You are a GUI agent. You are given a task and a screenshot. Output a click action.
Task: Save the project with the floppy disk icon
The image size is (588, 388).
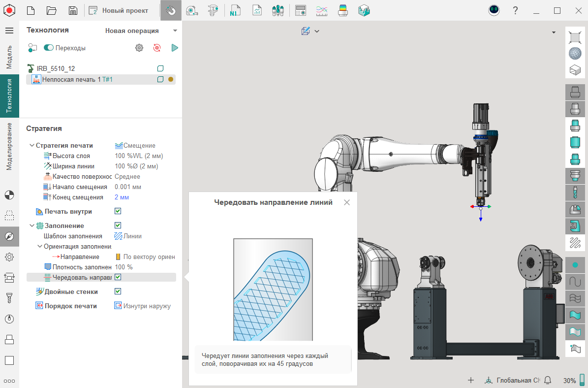(73, 10)
